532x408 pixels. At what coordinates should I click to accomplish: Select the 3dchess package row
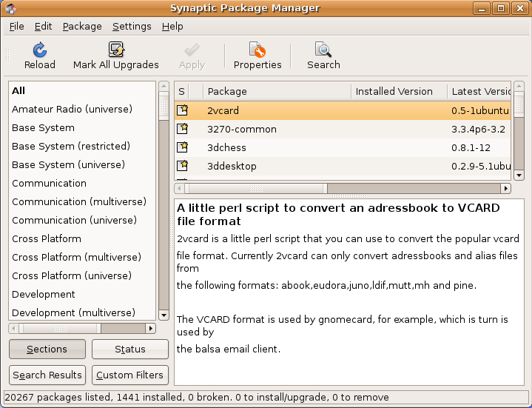pyautogui.click(x=343, y=147)
